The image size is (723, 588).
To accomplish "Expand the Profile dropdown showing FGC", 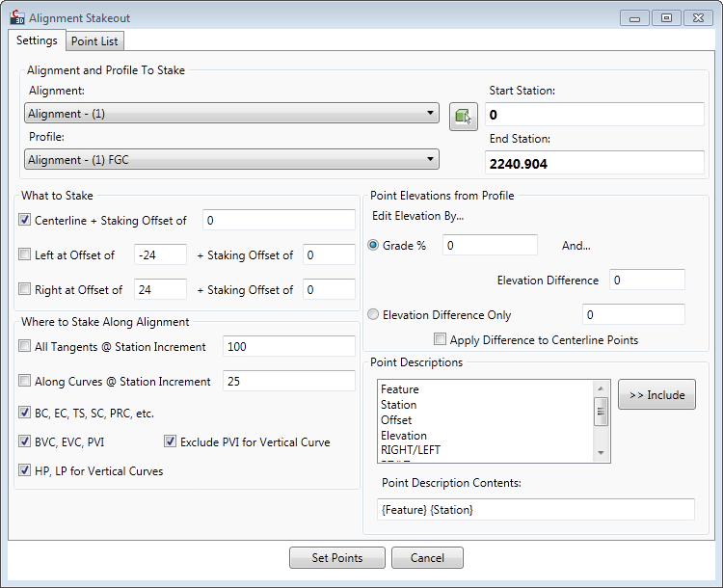I will [231, 160].
